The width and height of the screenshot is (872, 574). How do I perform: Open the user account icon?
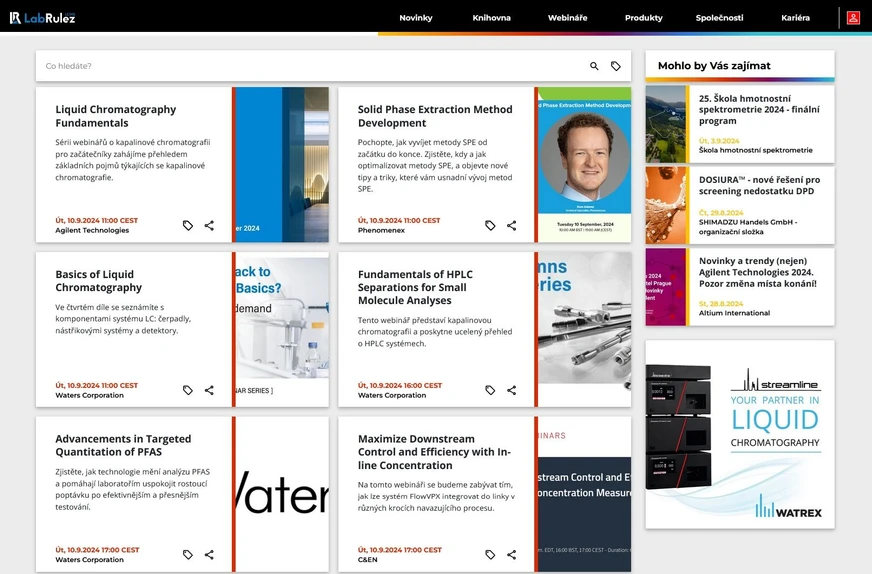(853, 18)
